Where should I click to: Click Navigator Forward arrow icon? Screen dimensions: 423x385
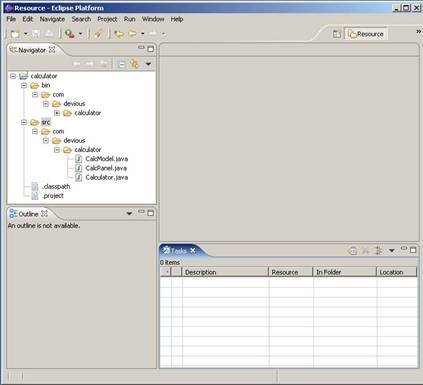click(x=90, y=63)
